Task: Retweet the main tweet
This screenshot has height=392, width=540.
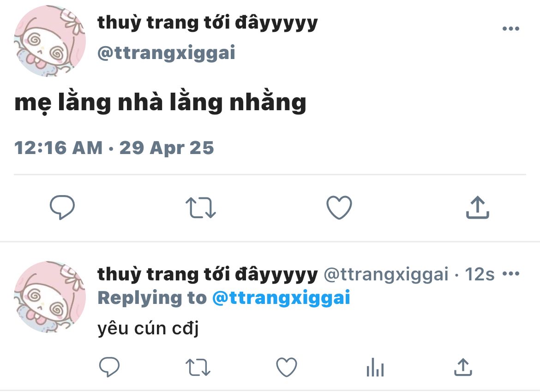Action: [200, 208]
